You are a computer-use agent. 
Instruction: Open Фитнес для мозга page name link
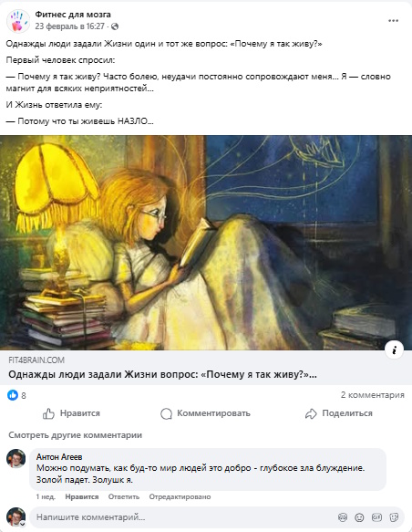pos(73,15)
